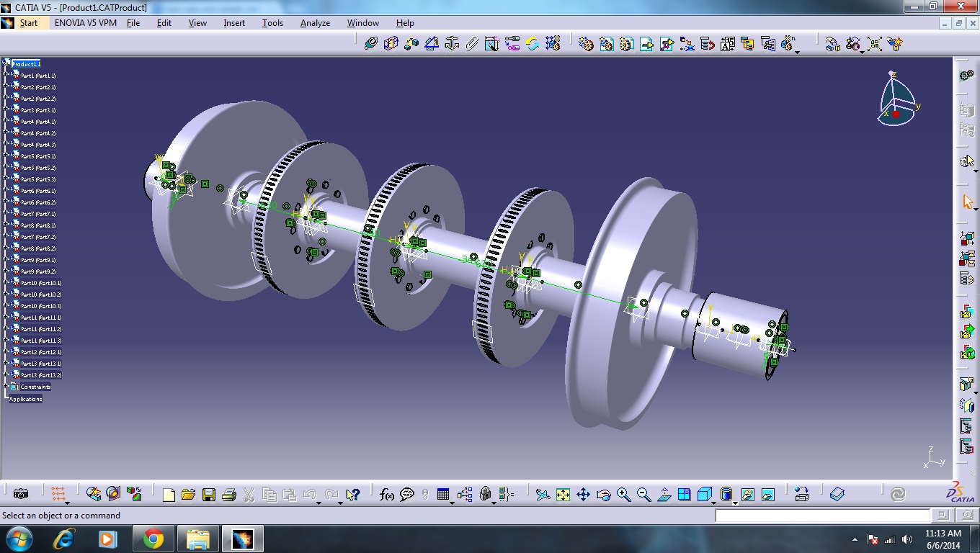Click the Contact Constraint icon
Image resolution: width=980 pixels, height=553 pixels.
pos(391,43)
